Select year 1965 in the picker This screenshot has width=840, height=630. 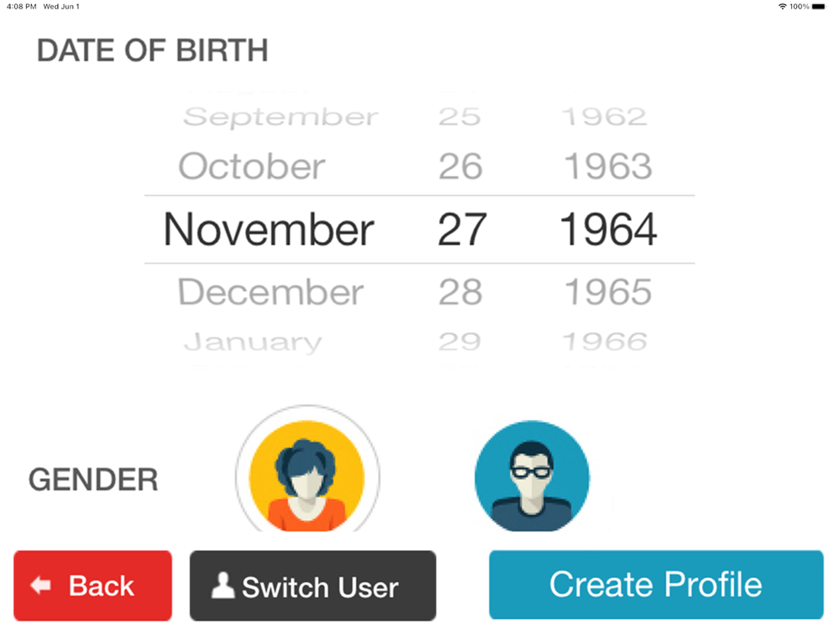pos(607,292)
